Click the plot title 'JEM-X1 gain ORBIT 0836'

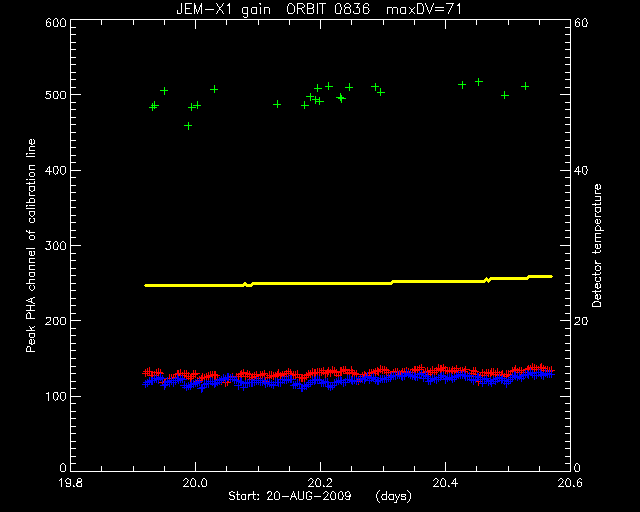(273, 9)
